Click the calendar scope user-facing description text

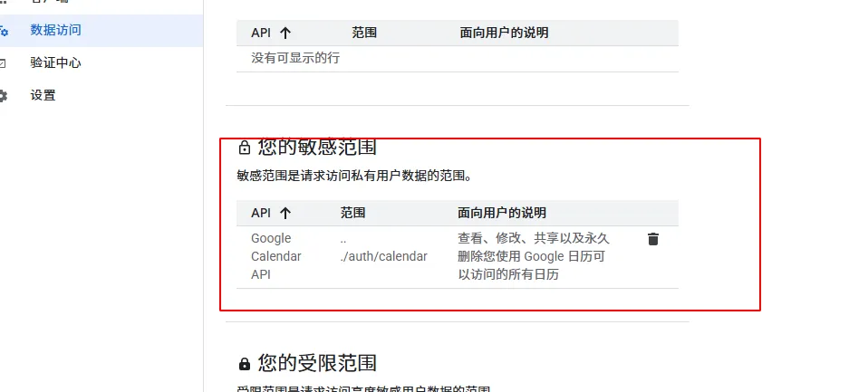(533, 256)
